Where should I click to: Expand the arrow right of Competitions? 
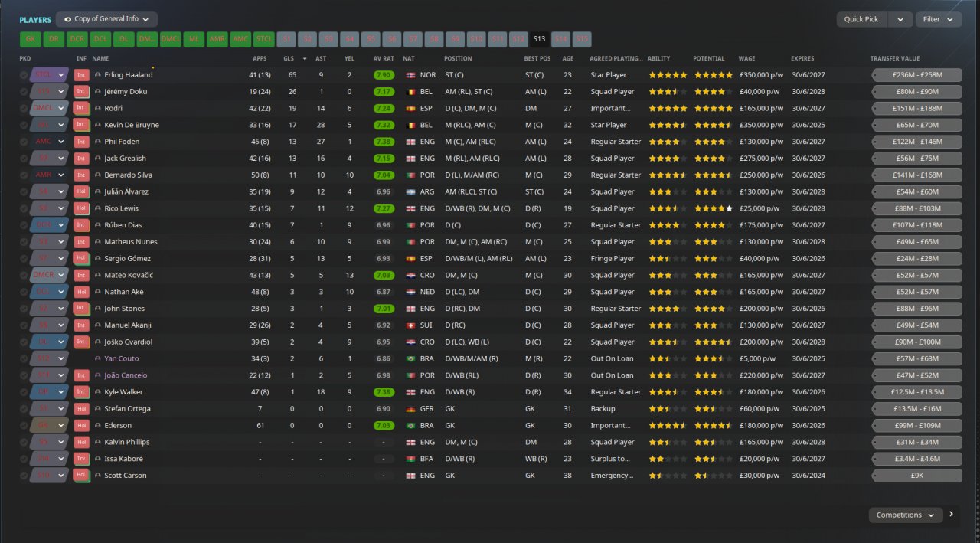(x=952, y=515)
